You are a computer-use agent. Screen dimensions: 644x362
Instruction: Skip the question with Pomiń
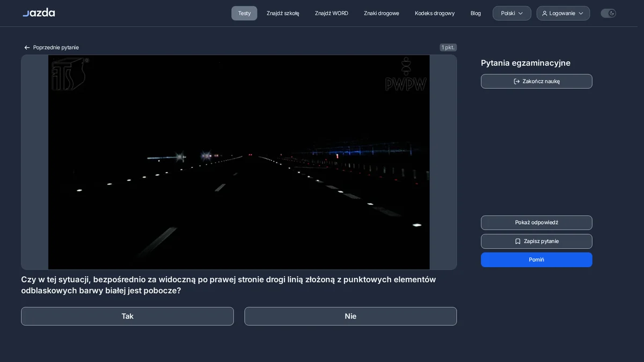pyautogui.click(x=537, y=260)
